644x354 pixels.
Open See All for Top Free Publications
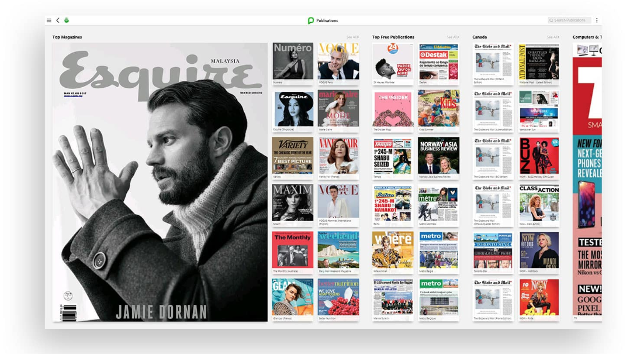pos(453,36)
